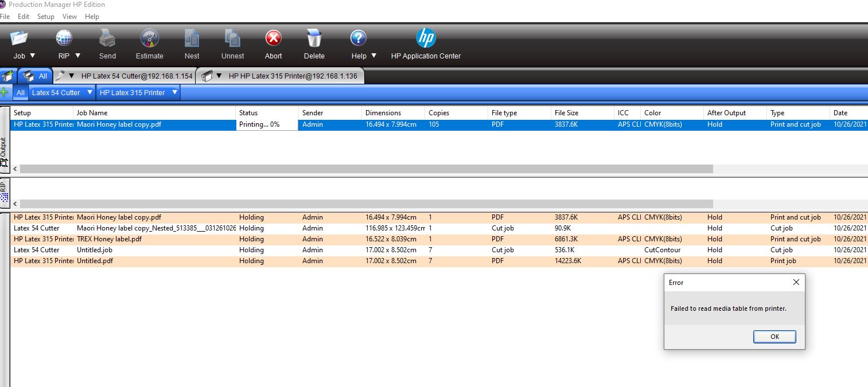Launch HP Application Center
868x387 pixels.
pos(426,38)
